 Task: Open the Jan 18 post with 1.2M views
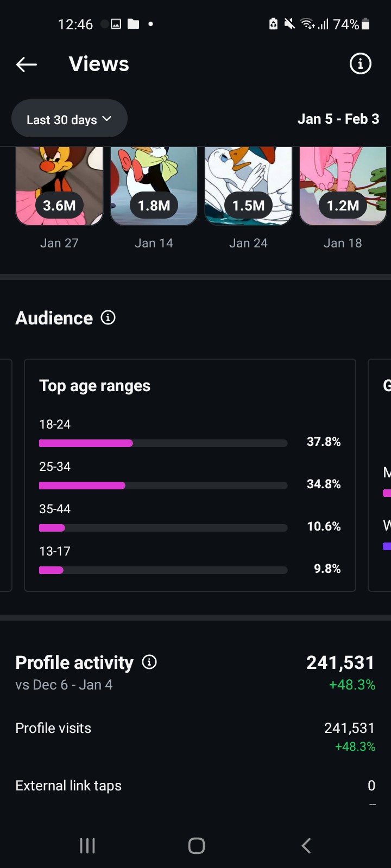pos(343,186)
